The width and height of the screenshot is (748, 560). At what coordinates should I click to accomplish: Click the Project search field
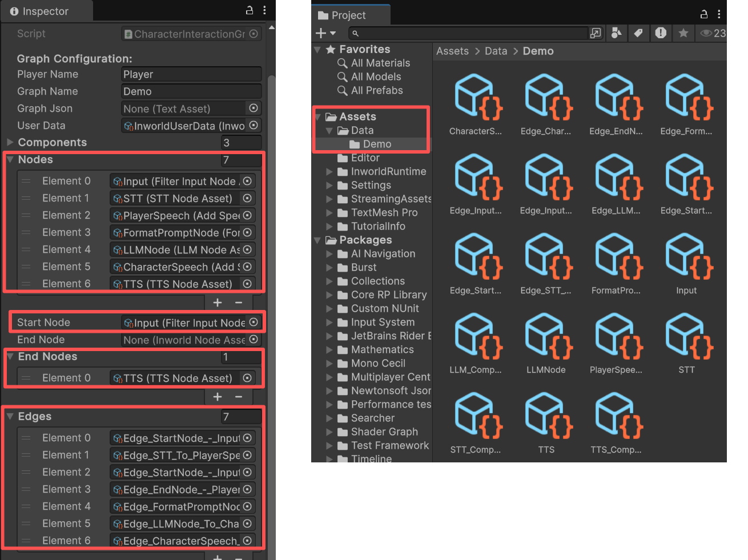coord(467,33)
